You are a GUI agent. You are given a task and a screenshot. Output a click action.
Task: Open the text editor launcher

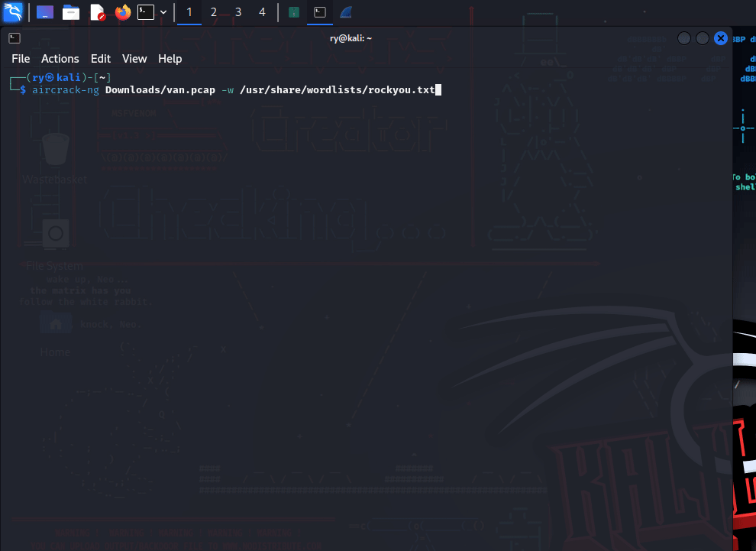coord(98,12)
